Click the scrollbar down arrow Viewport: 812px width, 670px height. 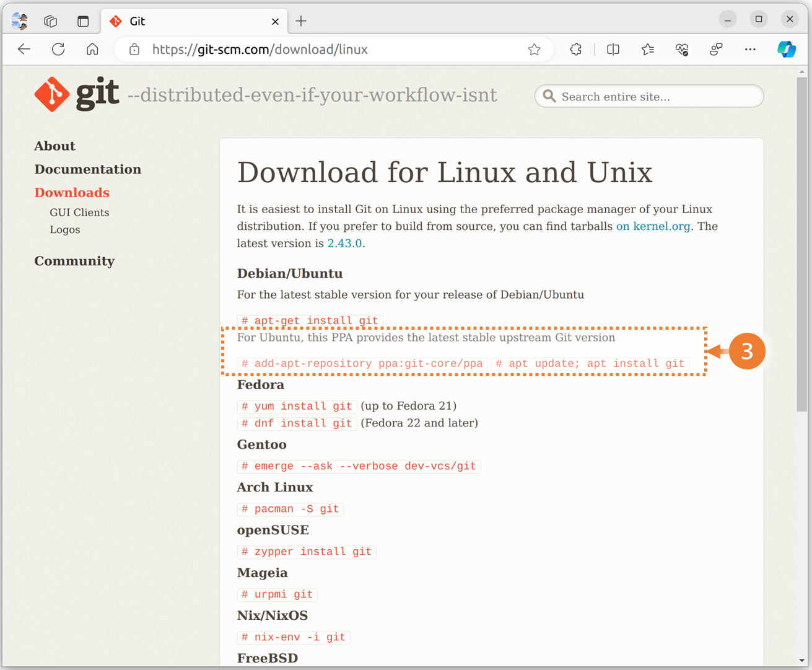[x=801, y=661]
